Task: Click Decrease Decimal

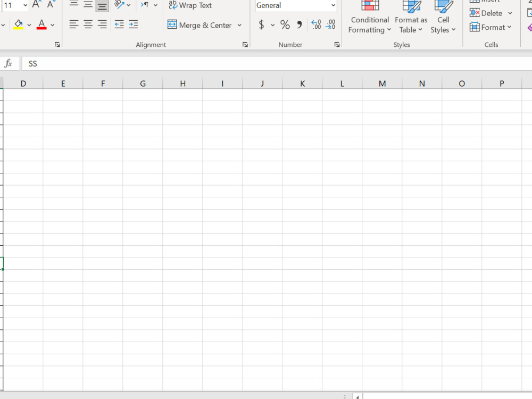Action: coord(330,24)
